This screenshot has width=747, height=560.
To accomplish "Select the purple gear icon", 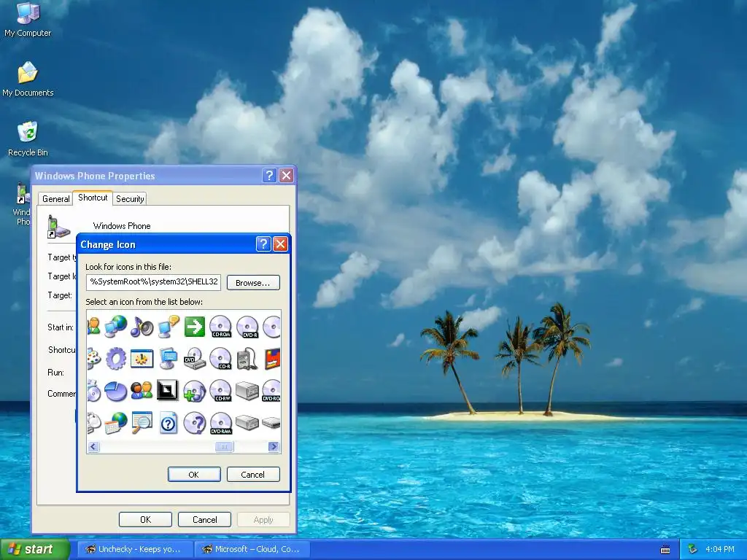I will pyautogui.click(x=116, y=359).
